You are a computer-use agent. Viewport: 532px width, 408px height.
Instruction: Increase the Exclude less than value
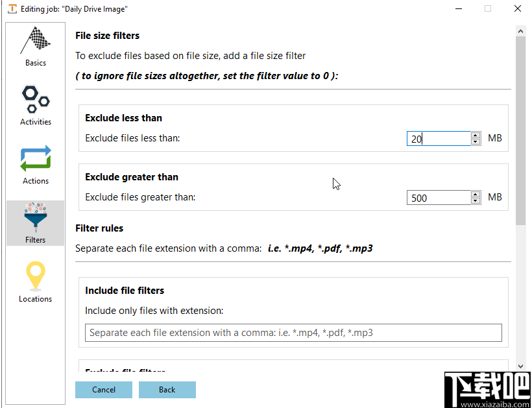[x=476, y=135]
